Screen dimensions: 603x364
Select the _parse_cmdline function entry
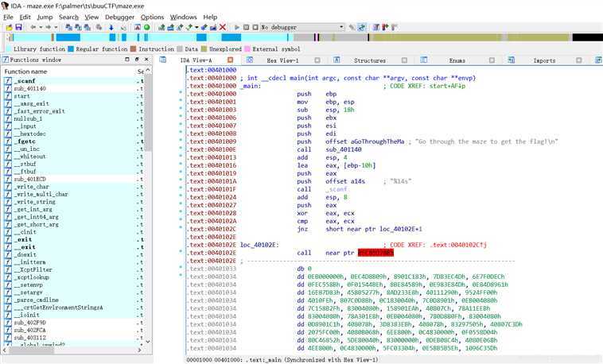coord(73,300)
